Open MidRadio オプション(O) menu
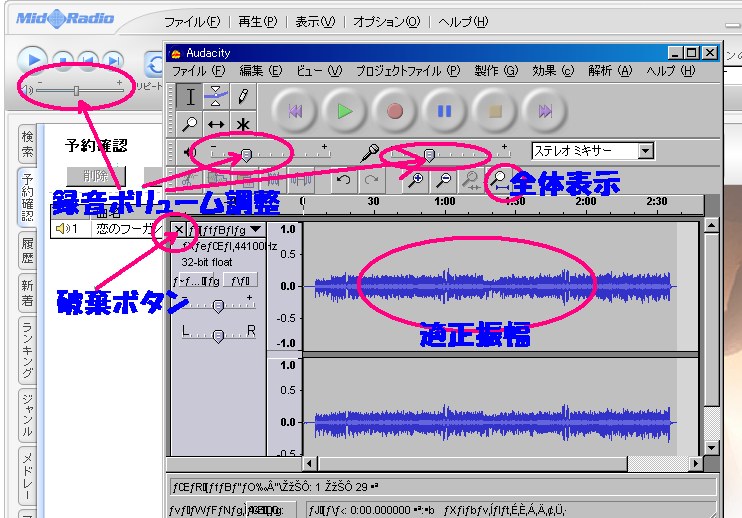Viewport: 742px width, 518px height. 387,22
